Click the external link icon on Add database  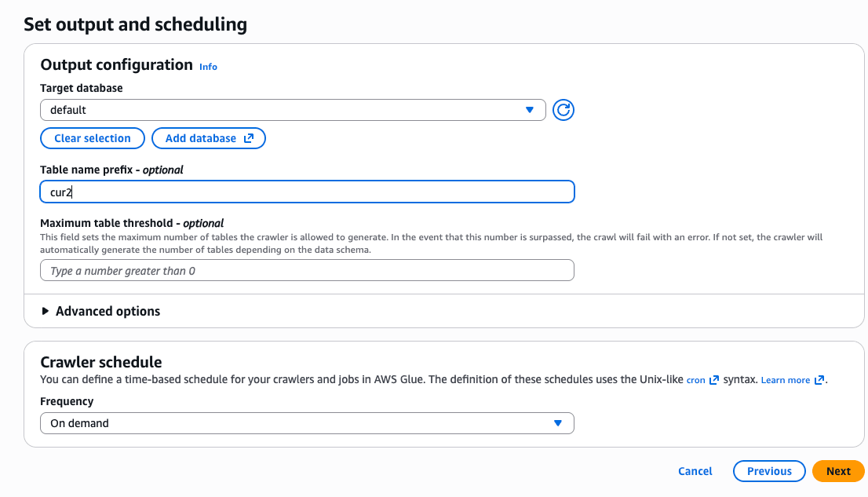249,138
